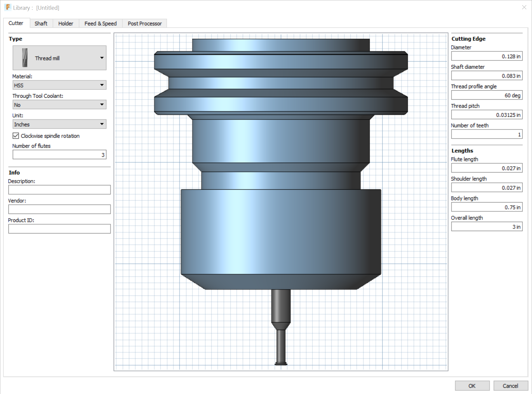The height and width of the screenshot is (394, 532).
Task: Switch to the Shaft tab
Action: [41, 23]
